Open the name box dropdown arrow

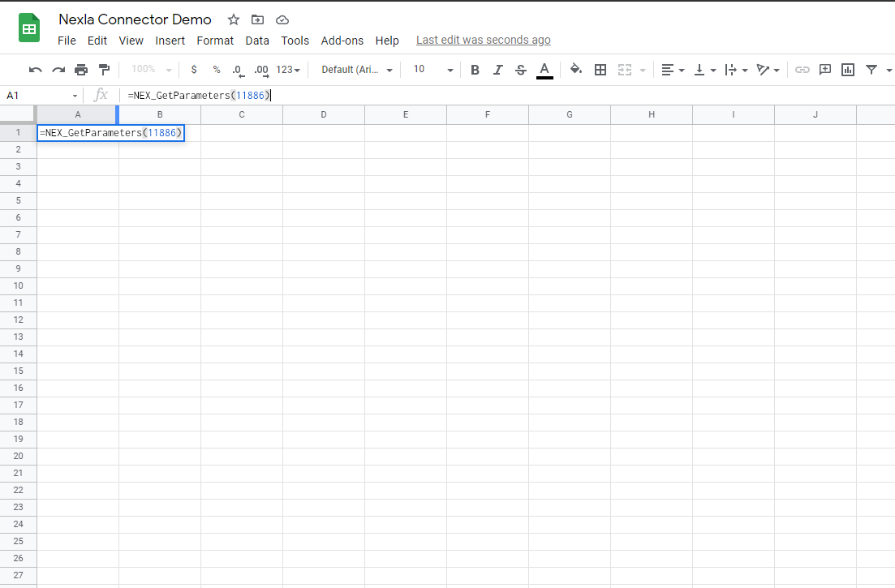click(x=75, y=96)
